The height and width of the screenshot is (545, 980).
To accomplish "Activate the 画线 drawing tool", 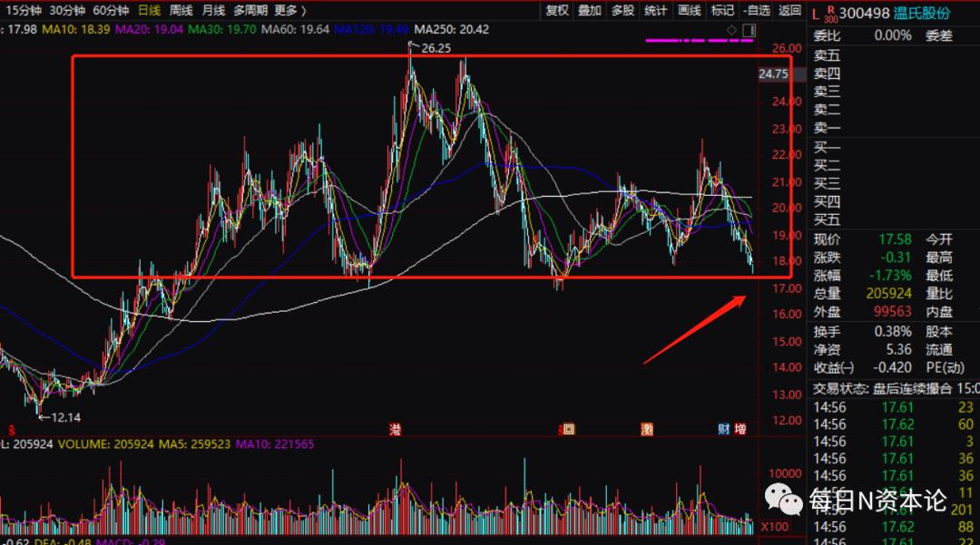I will (x=690, y=11).
